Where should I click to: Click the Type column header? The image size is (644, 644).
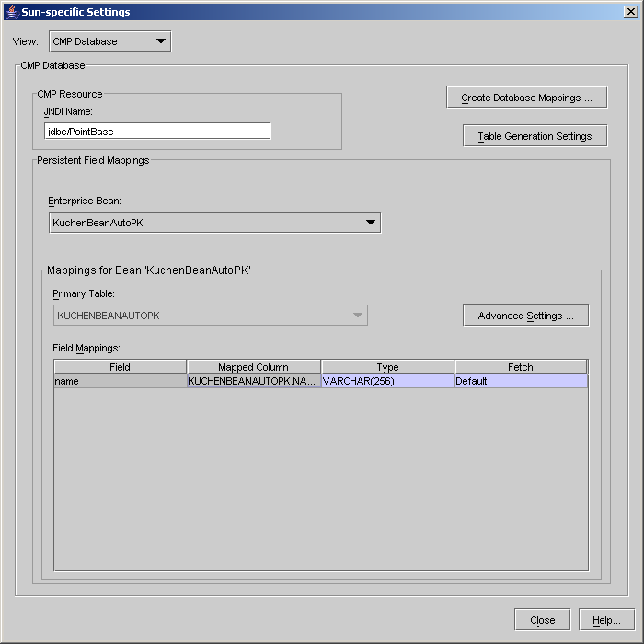coord(387,367)
